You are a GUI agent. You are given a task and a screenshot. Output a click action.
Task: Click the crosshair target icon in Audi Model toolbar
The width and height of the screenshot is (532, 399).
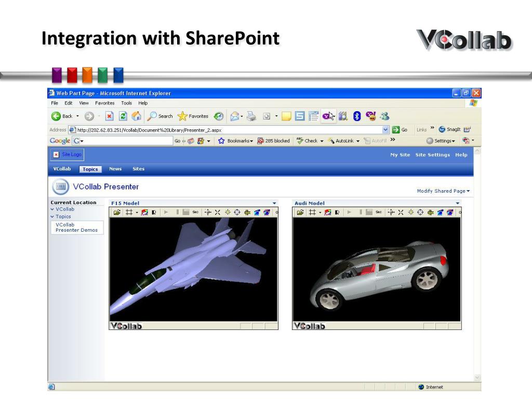[420, 212]
